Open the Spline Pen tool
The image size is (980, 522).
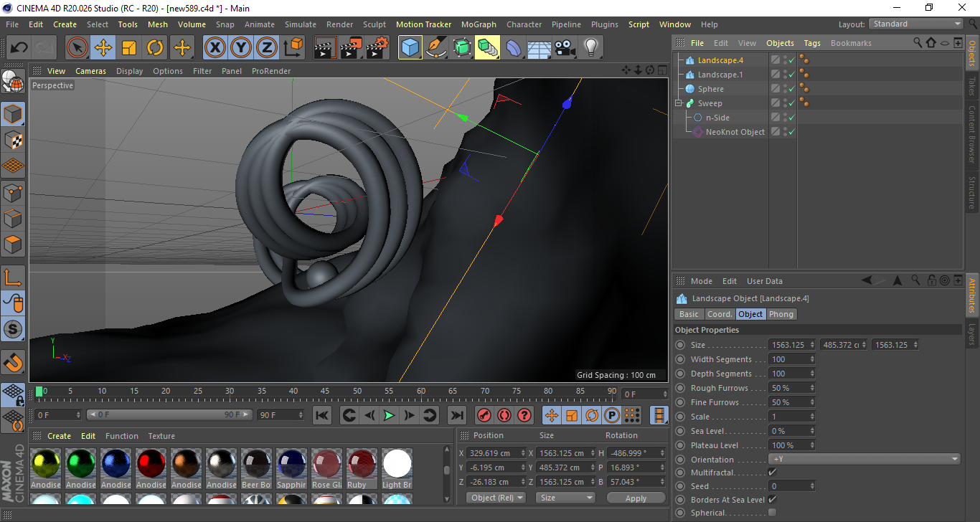point(436,48)
